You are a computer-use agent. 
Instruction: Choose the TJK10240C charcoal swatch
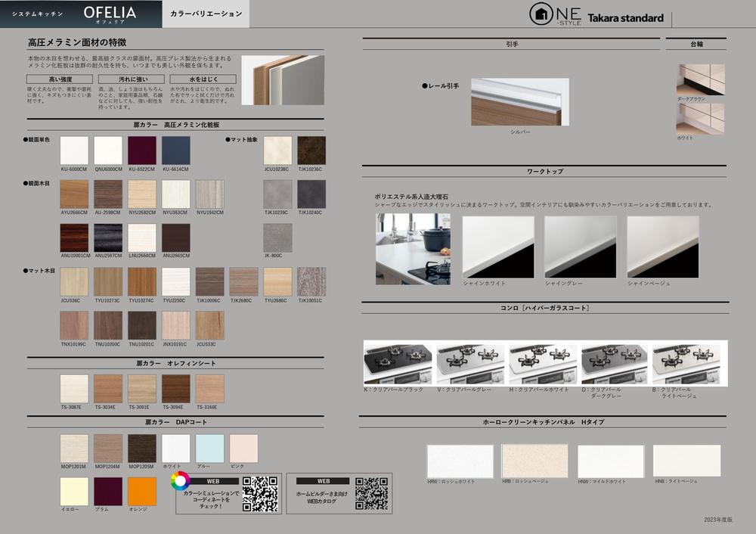coord(311,194)
